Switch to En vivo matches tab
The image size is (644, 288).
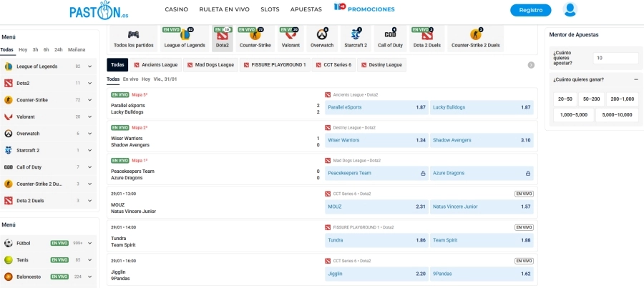tap(131, 79)
